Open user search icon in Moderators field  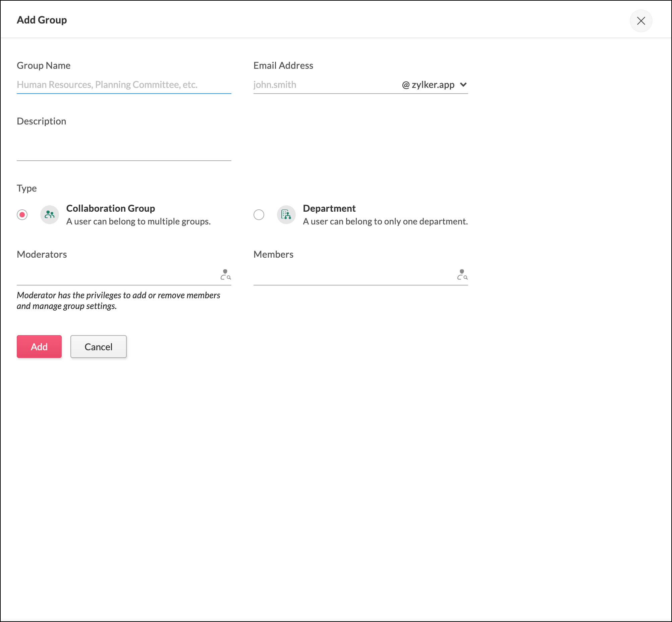225,275
